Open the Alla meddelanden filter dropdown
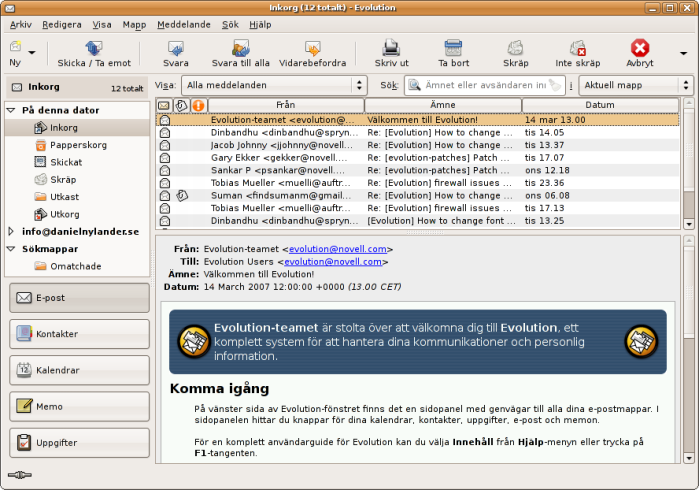 (x=274, y=85)
